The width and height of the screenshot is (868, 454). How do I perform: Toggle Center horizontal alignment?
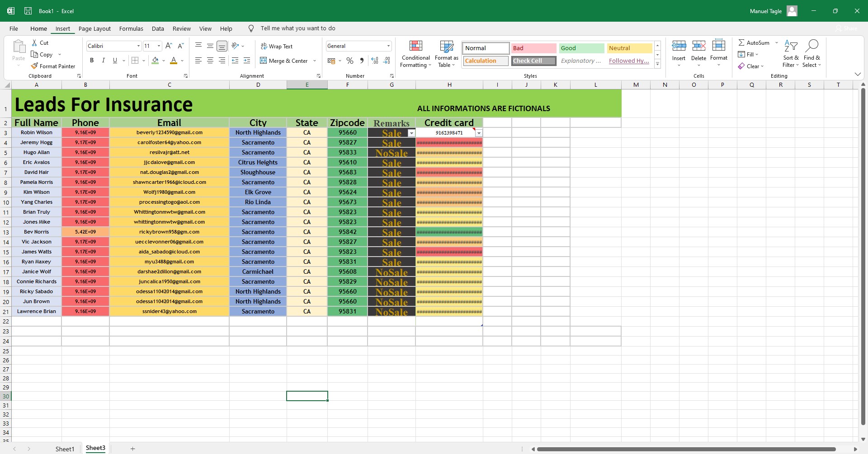coord(210,60)
